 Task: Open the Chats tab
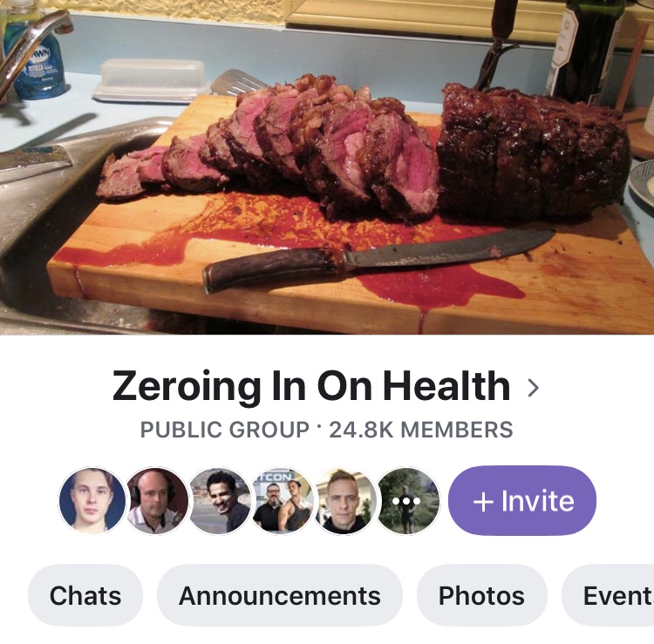[x=85, y=595]
